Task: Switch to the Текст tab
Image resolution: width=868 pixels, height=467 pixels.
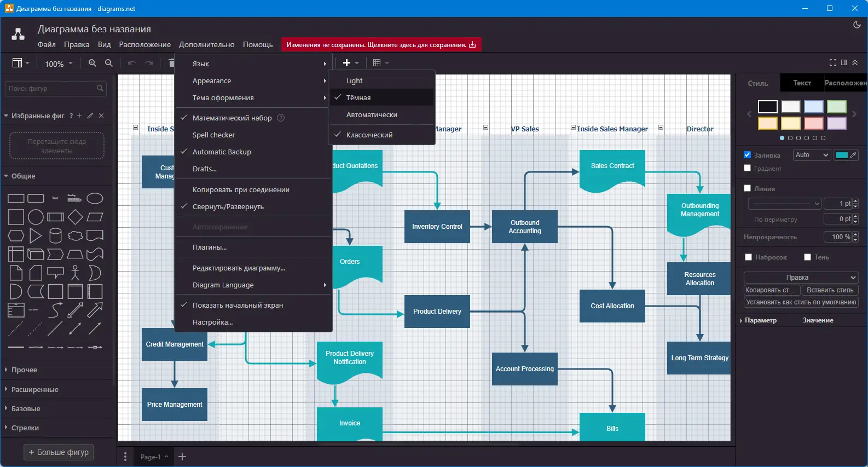Action: pos(802,83)
